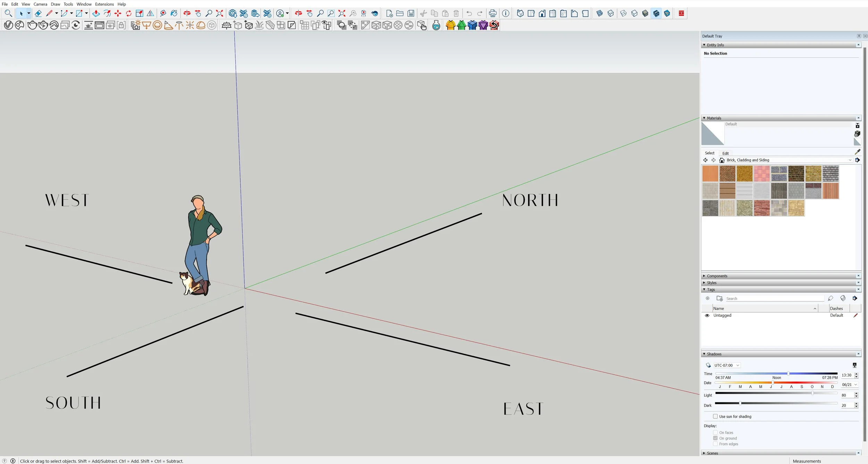Open Model Info via the info icon

coord(506,13)
